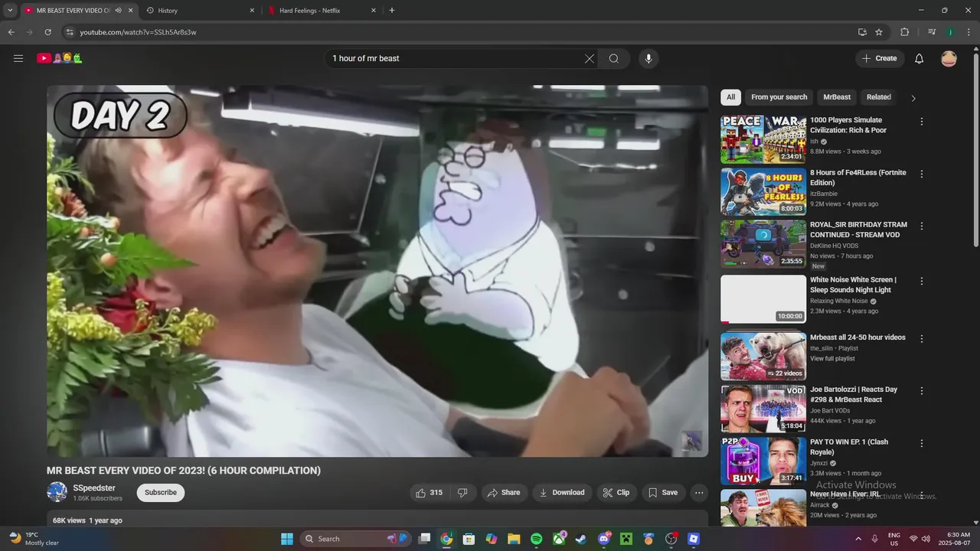Open media controls icon in Chrome toolbar

tap(932, 32)
